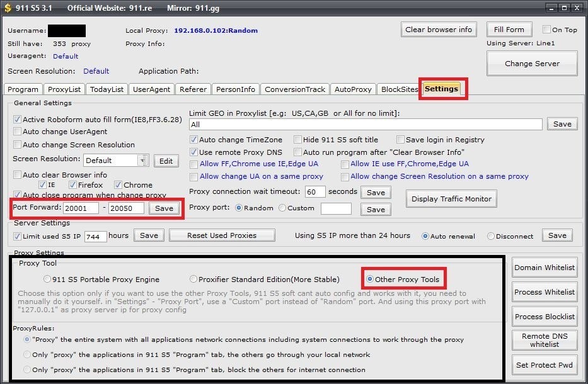Select Custom proxy port option
The image size is (588, 384).
(282, 208)
